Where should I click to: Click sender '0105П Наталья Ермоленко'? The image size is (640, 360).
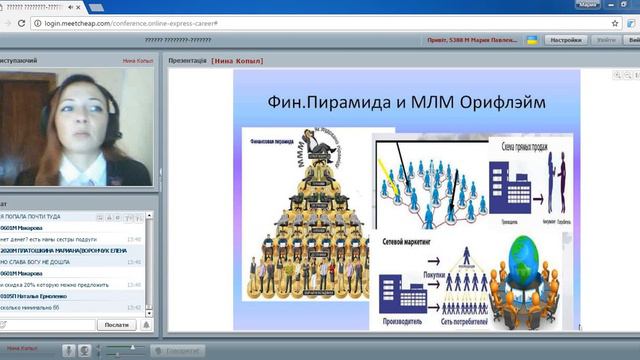33,296
